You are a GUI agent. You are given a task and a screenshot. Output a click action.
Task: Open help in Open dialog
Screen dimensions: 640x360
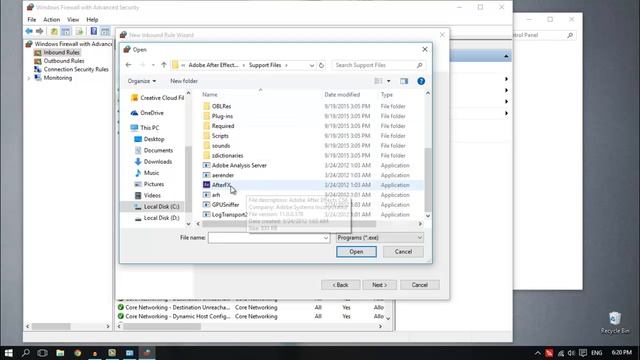(x=421, y=81)
